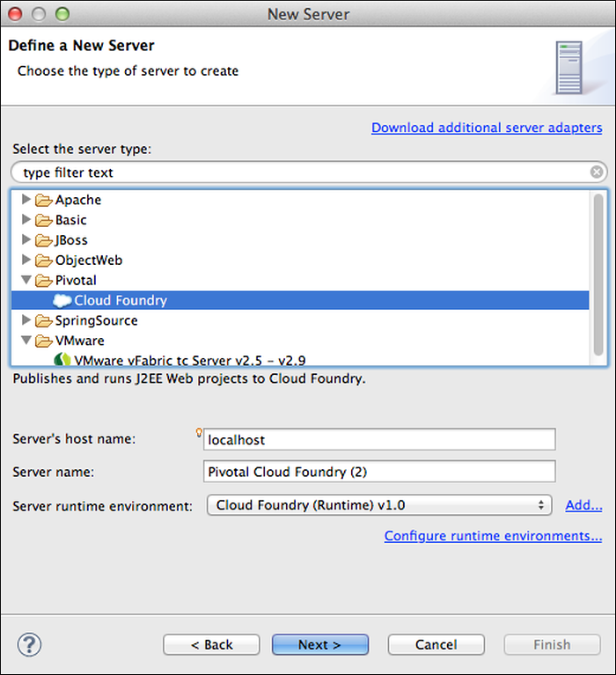616x675 pixels.
Task: Click the JBoss folder icon
Action: pyautogui.click(x=44, y=240)
